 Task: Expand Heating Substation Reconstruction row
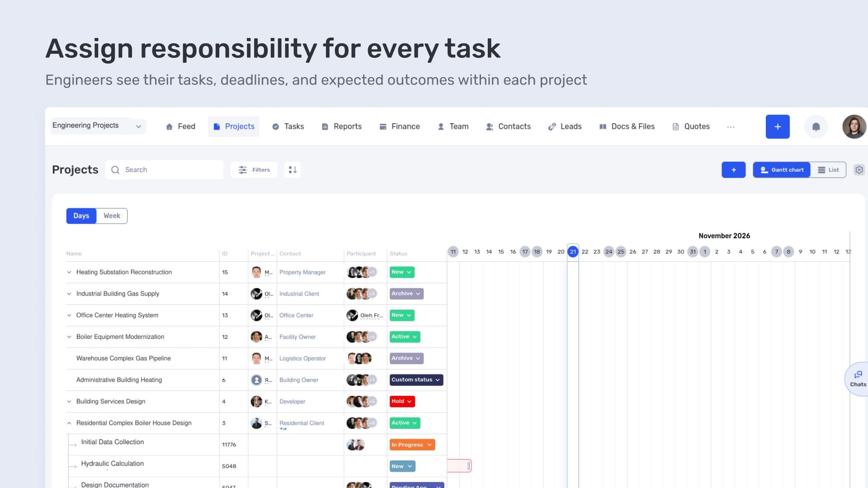(69, 272)
